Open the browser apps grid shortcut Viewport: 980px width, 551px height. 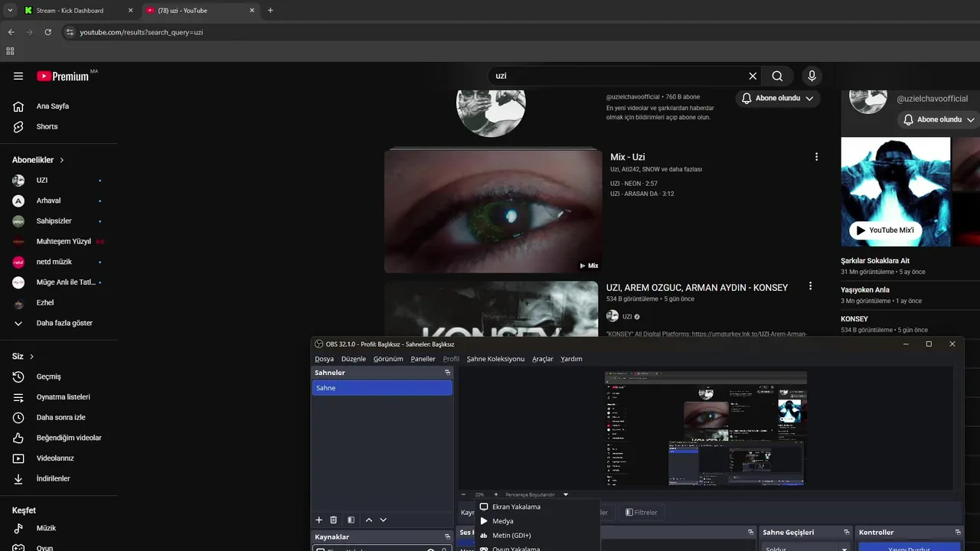click(x=10, y=51)
